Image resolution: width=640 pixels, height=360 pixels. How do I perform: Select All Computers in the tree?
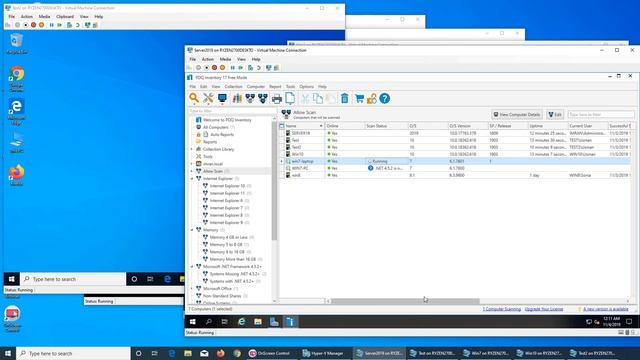pyautogui.click(x=216, y=127)
